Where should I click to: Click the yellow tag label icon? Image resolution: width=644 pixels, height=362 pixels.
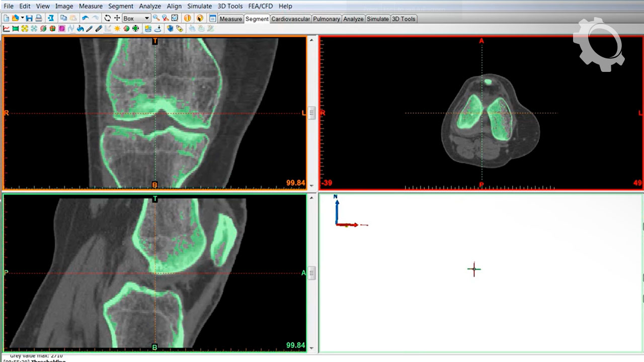click(x=180, y=29)
